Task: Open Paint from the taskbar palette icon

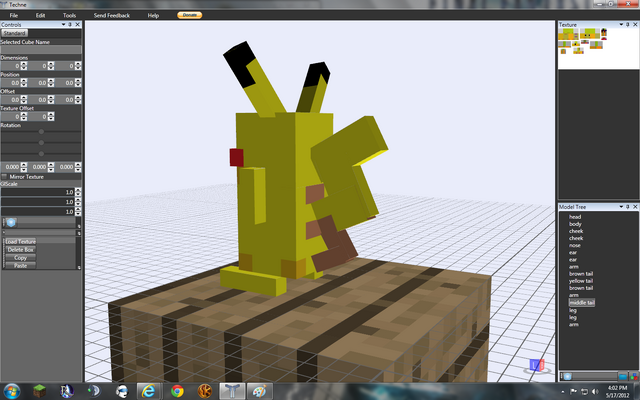Action: (x=260, y=391)
